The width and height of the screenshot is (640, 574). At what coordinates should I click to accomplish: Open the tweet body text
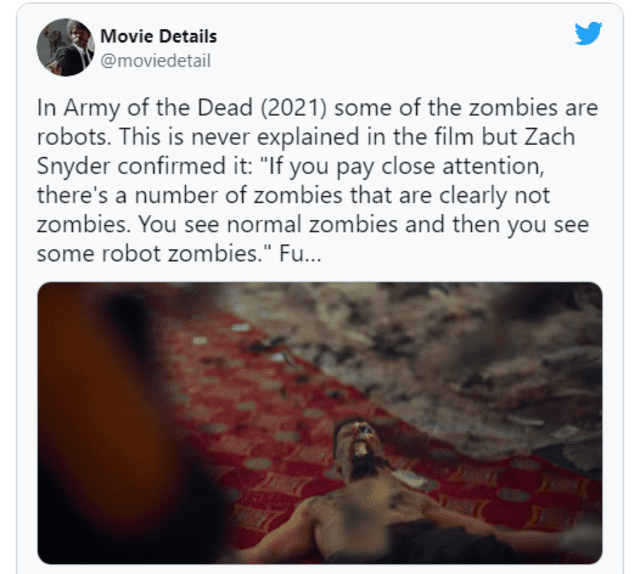pyautogui.click(x=318, y=180)
